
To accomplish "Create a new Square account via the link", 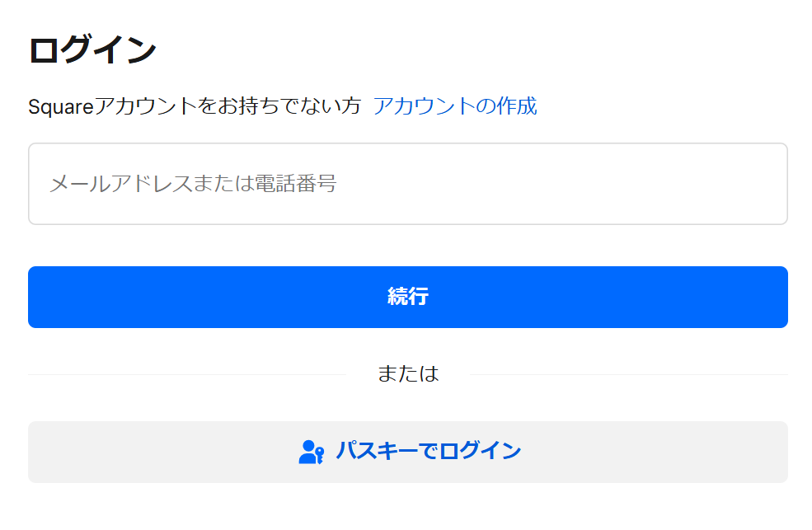I will (x=454, y=106).
